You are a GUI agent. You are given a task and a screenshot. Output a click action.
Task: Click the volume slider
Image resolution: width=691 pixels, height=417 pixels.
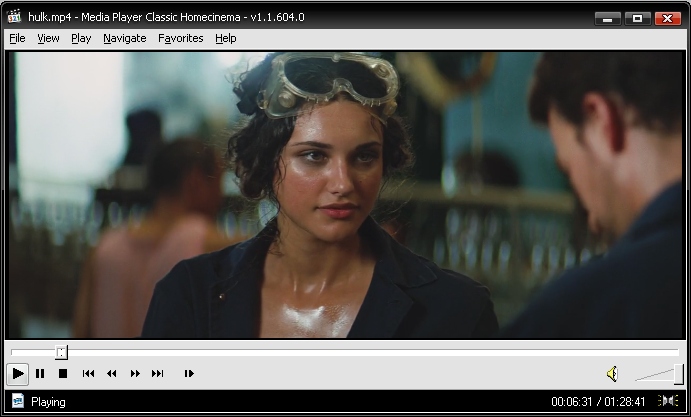658,375
